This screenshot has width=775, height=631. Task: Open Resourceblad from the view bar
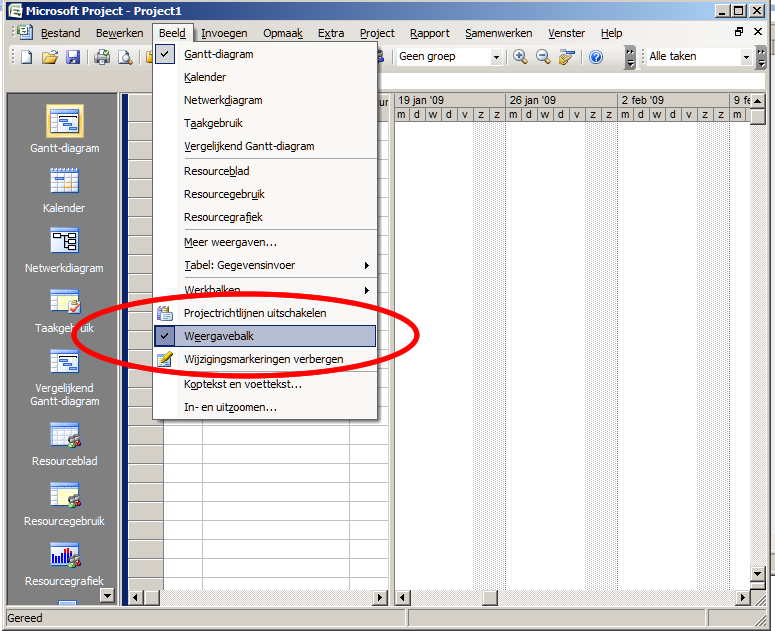(x=65, y=444)
